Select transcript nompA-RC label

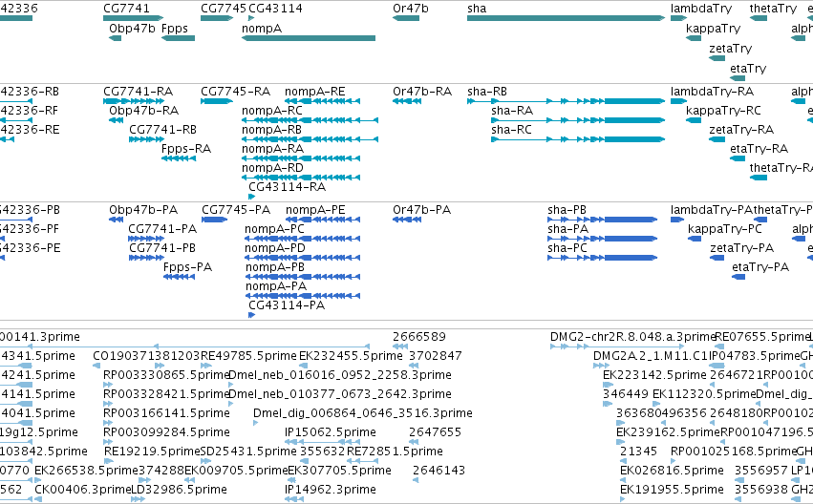click(272, 111)
